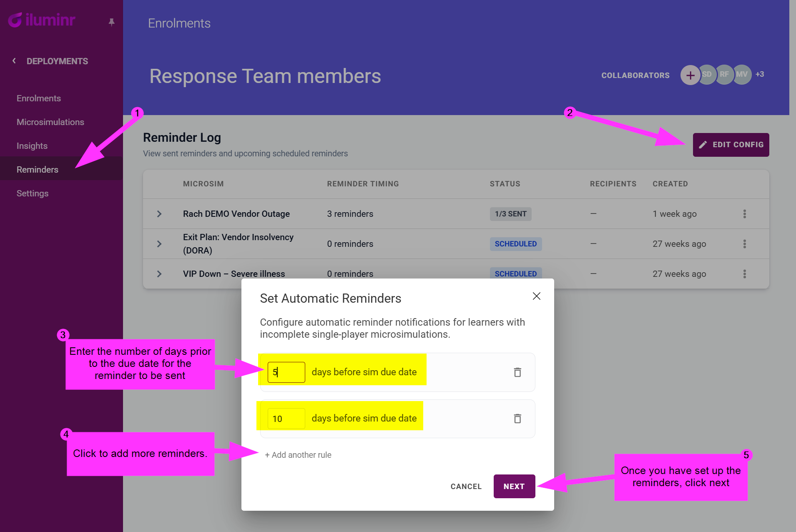796x532 pixels.
Task: Focus the 10 days input field
Action: tap(286, 419)
